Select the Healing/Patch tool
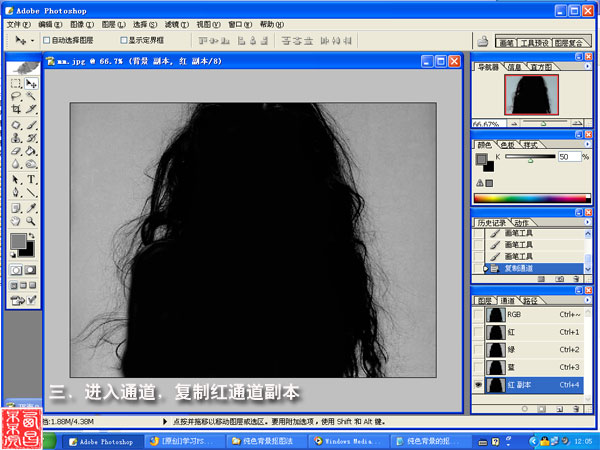Screen dimensions: 600x450 (x=16, y=125)
